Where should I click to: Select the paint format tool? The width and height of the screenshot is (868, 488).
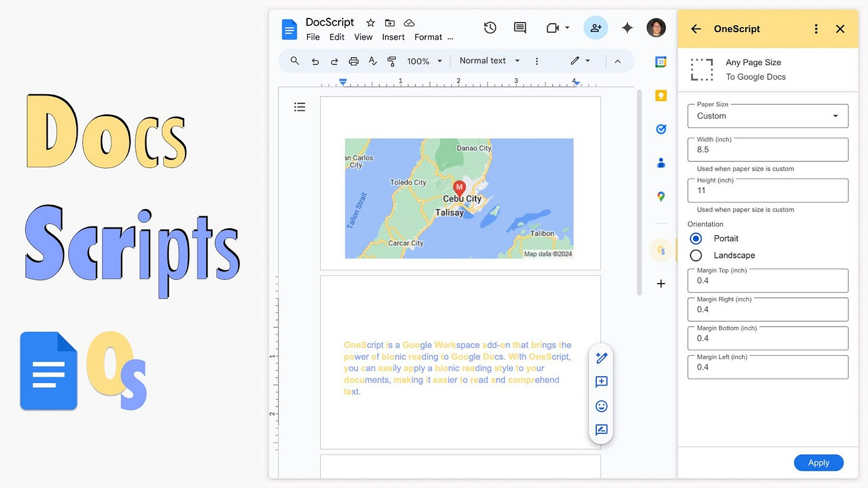point(392,61)
